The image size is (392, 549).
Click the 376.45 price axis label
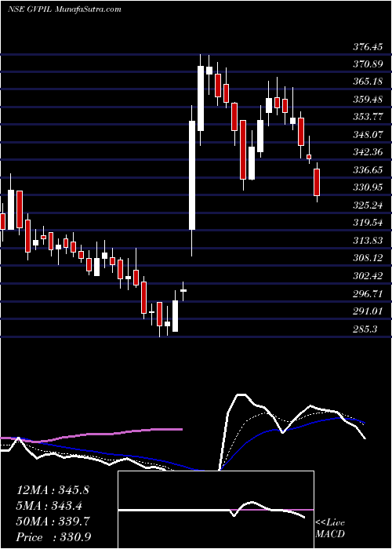[x=367, y=47]
